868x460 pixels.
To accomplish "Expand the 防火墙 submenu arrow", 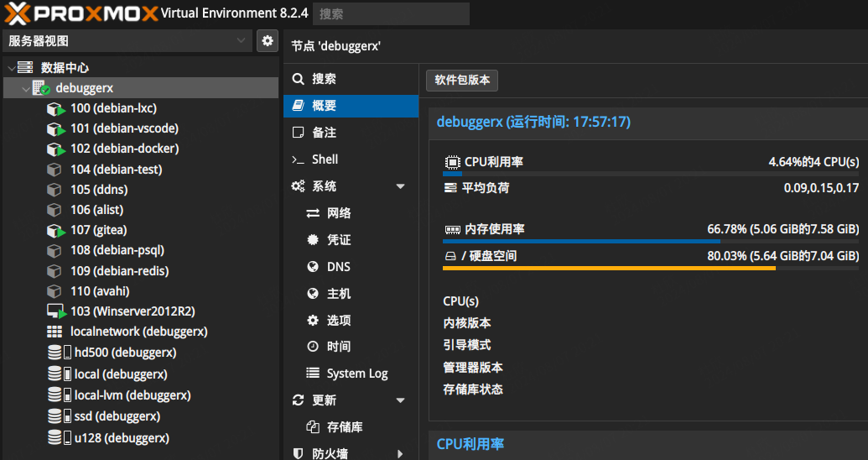I will (x=400, y=454).
